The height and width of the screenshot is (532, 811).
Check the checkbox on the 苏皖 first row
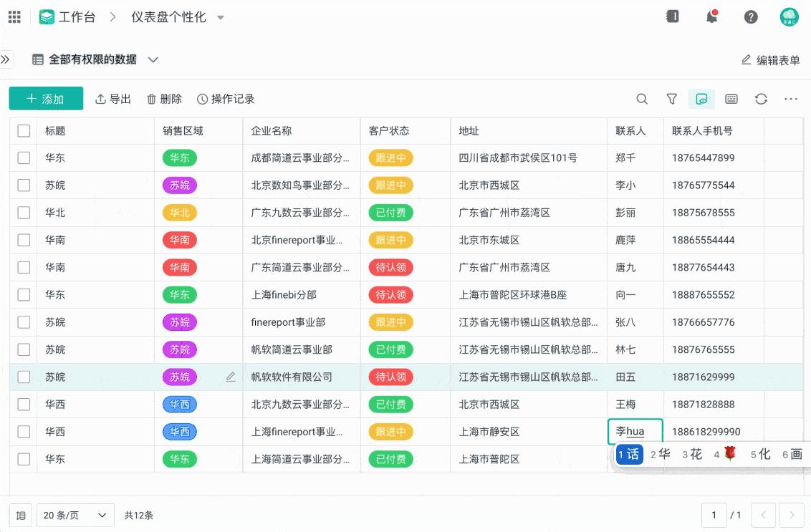(x=24, y=185)
